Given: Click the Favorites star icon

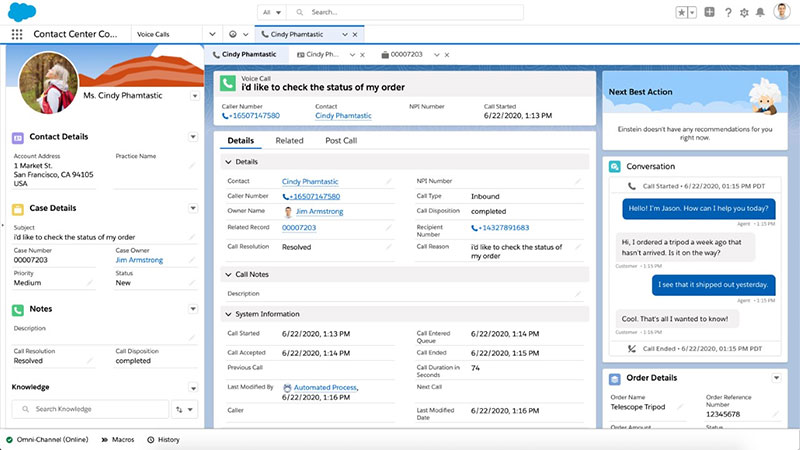Looking at the screenshot, I should coord(681,12).
